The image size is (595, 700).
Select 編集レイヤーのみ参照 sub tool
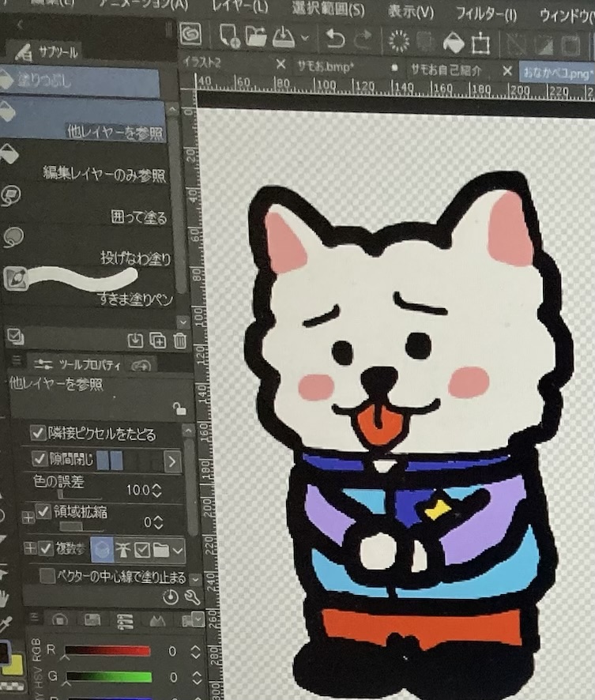[103, 175]
